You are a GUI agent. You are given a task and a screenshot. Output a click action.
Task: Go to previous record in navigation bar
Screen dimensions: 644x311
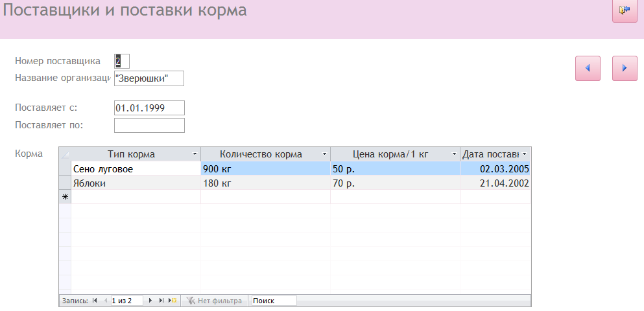[106, 301]
